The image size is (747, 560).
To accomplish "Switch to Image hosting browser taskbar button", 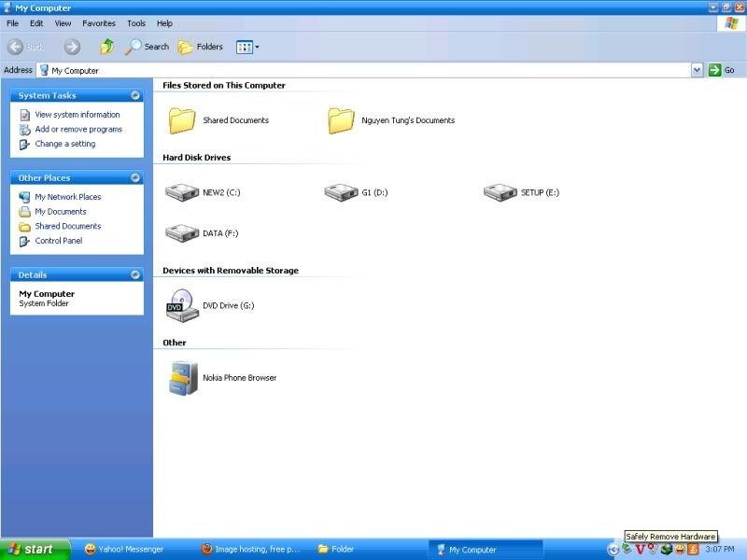I will 251,549.
